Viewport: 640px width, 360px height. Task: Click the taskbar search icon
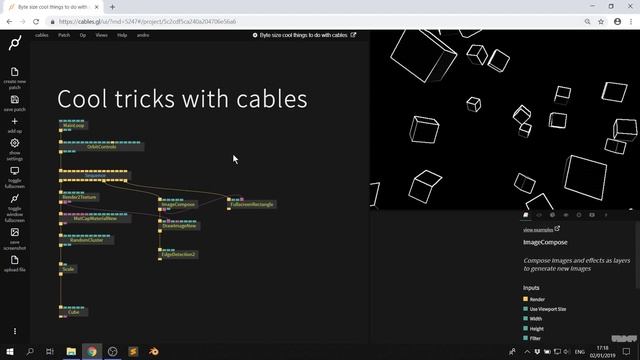(30, 351)
